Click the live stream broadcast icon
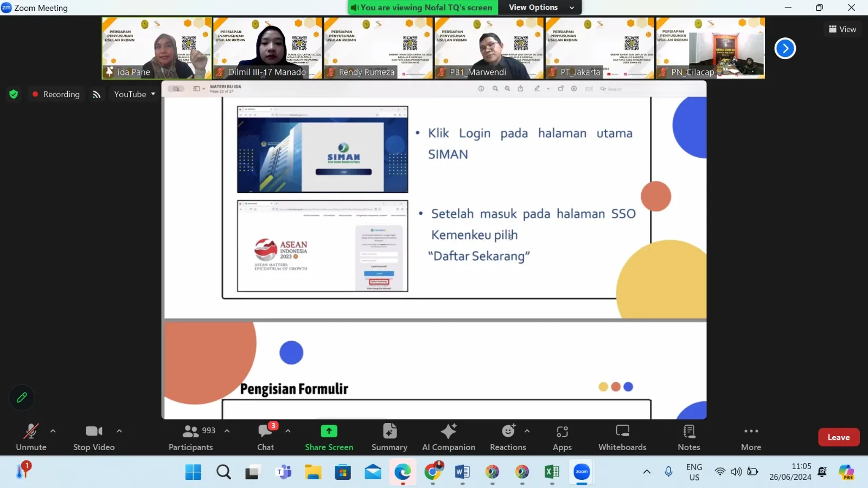Screen dimensions: 868x488 tap(97, 94)
